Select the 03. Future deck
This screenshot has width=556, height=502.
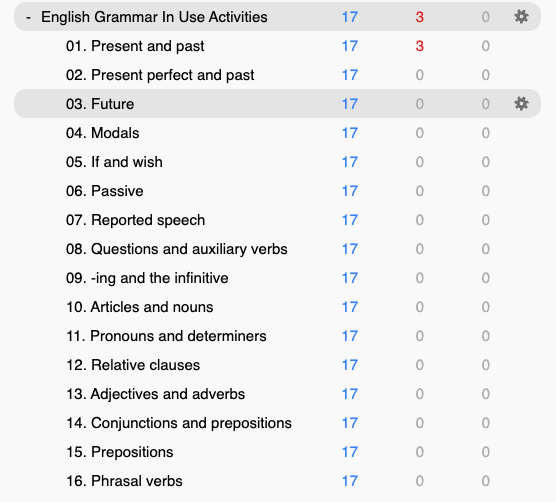100,104
